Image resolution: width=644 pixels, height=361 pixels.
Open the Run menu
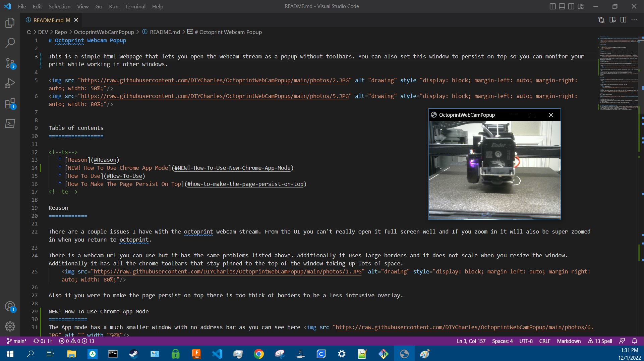tap(114, 6)
